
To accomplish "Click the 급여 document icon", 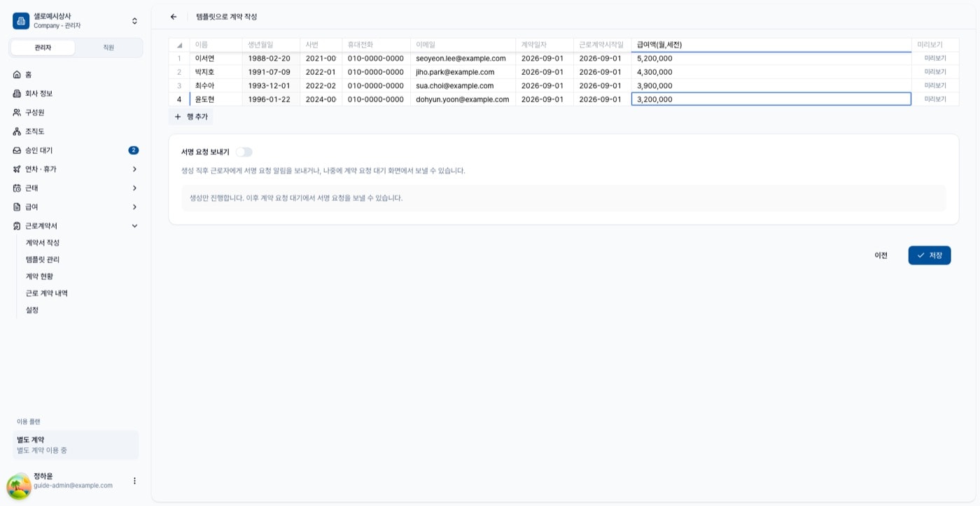I will (x=17, y=206).
